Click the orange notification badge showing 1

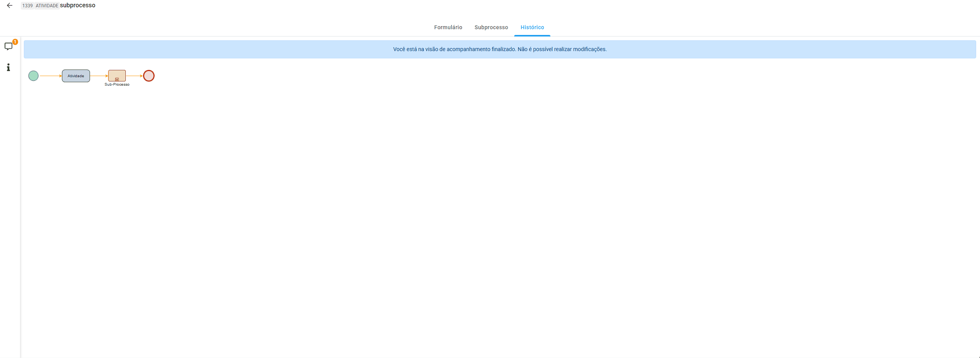click(x=15, y=41)
